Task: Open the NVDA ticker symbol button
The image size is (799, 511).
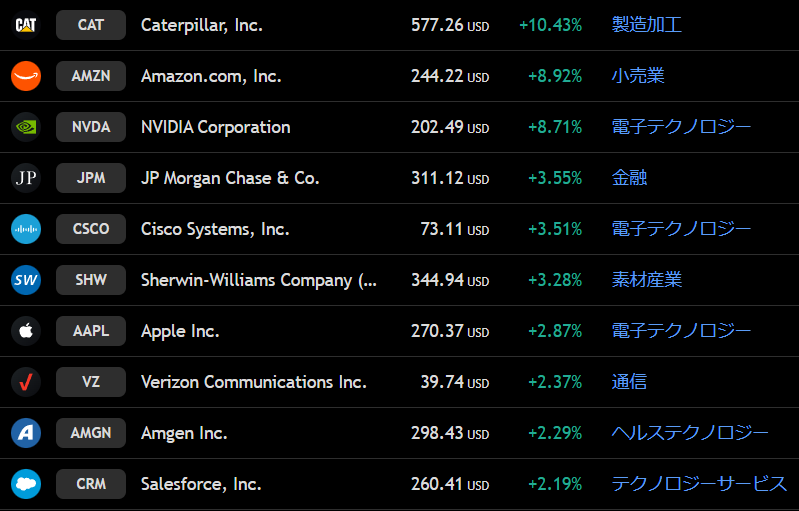Action: 91,127
